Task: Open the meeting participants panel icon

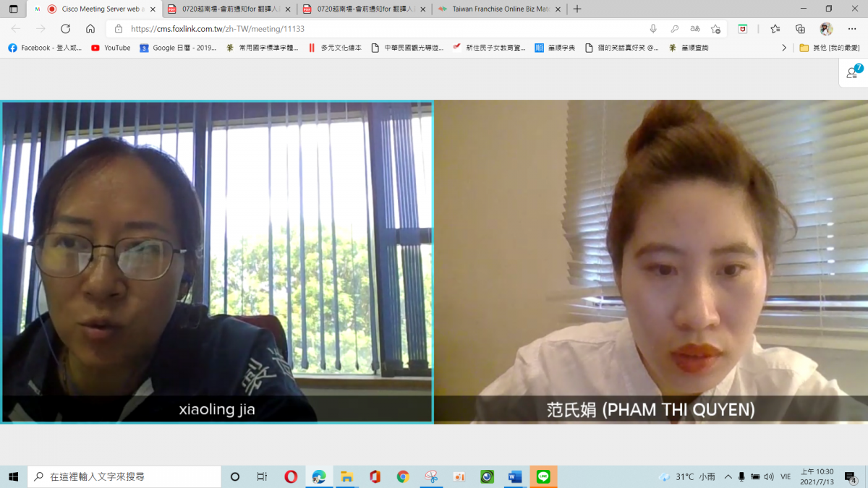Action: [854, 72]
